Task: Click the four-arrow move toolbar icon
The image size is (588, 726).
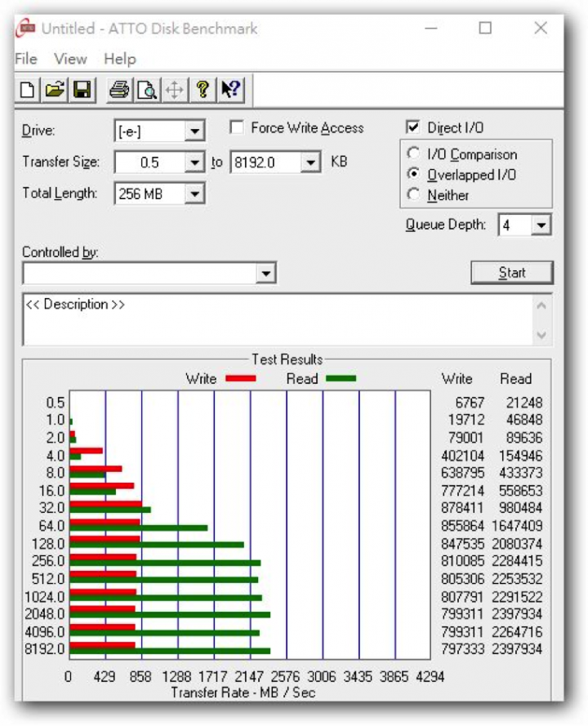Action: coord(175,89)
